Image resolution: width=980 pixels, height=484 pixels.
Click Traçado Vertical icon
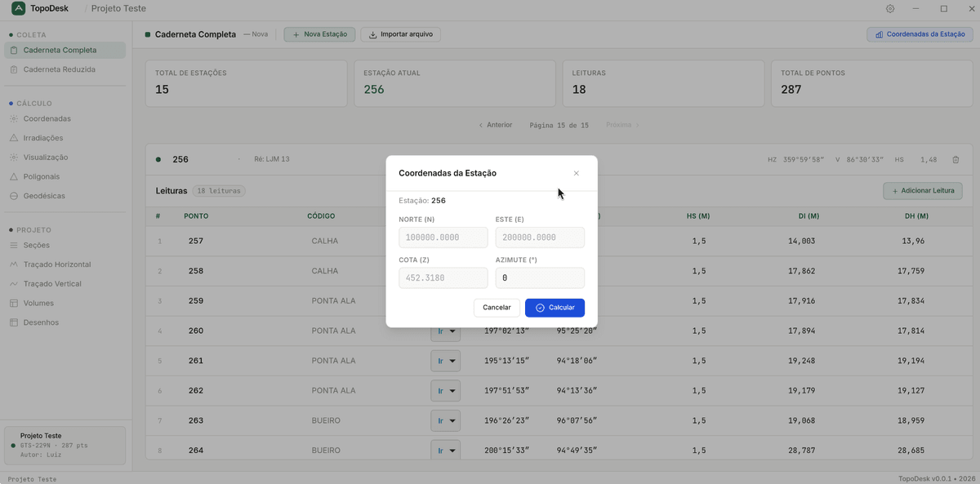14,284
